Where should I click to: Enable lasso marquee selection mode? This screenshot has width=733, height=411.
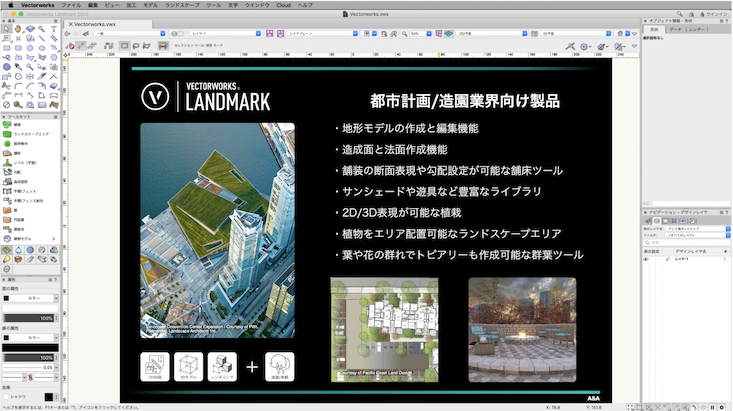pyautogui.click(x=136, y=46)
